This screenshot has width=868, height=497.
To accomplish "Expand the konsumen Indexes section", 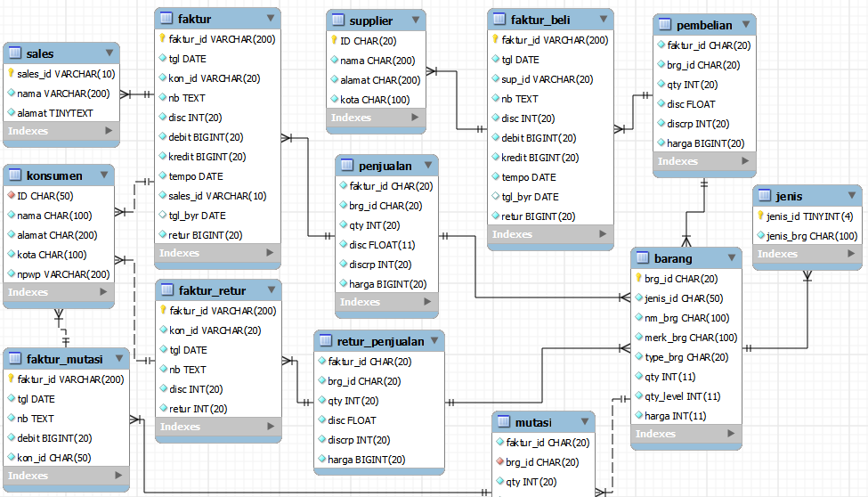I will [x=101, y=292].
